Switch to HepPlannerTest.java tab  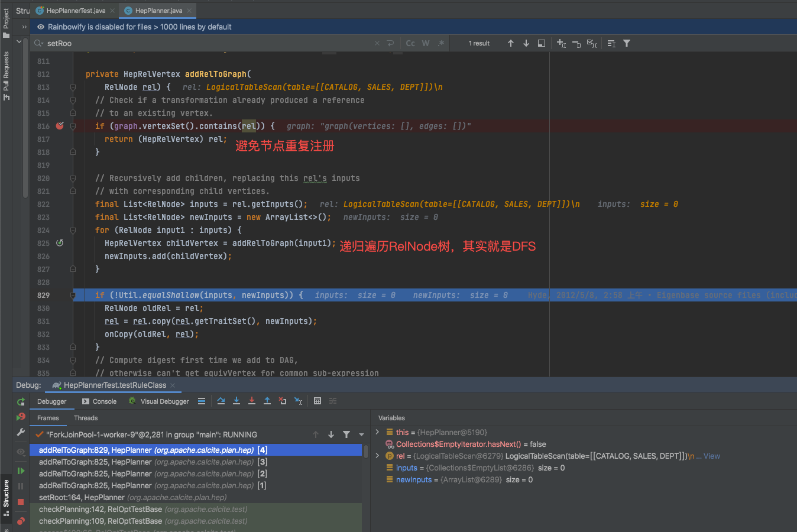(76, 11)
